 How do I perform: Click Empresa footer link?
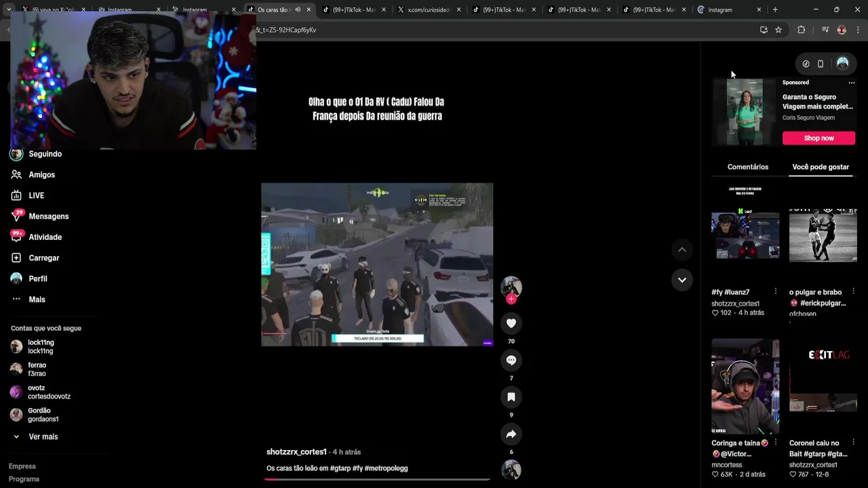pos(22,466)
